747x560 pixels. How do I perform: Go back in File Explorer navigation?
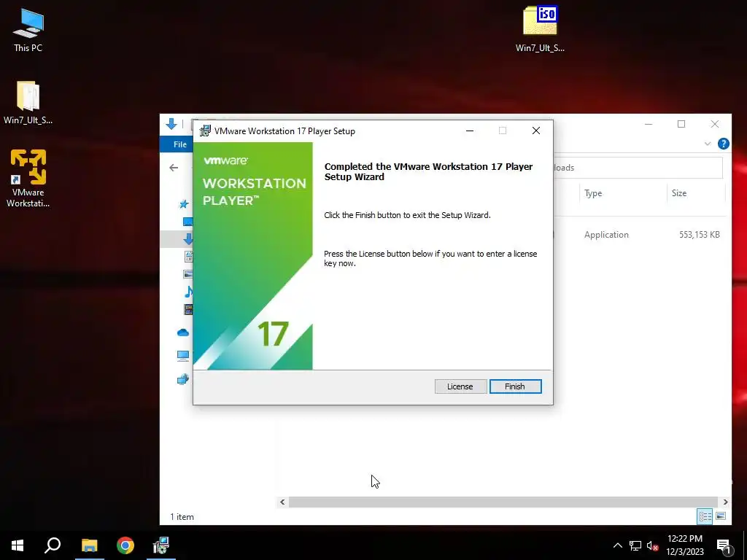click(174, 168)
